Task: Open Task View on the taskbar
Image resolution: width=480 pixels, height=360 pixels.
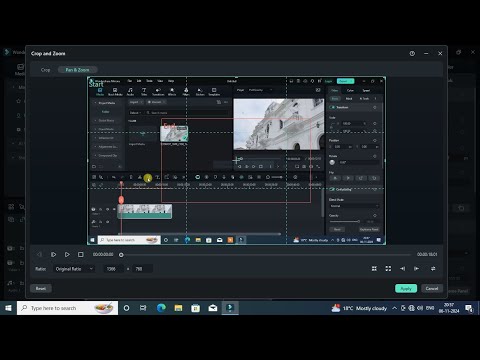Action: tap(143, 308)
